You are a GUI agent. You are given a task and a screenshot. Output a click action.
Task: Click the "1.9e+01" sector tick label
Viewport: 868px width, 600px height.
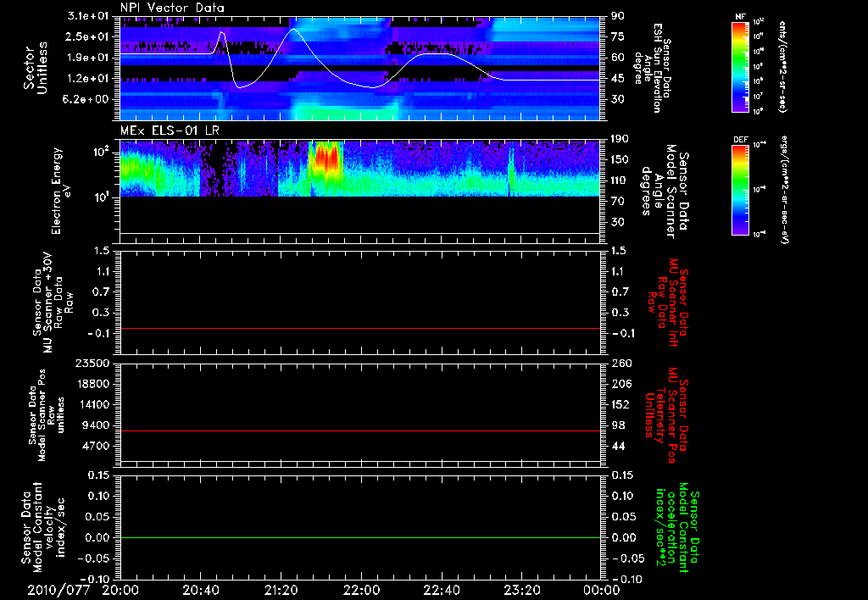pos(89,58)
